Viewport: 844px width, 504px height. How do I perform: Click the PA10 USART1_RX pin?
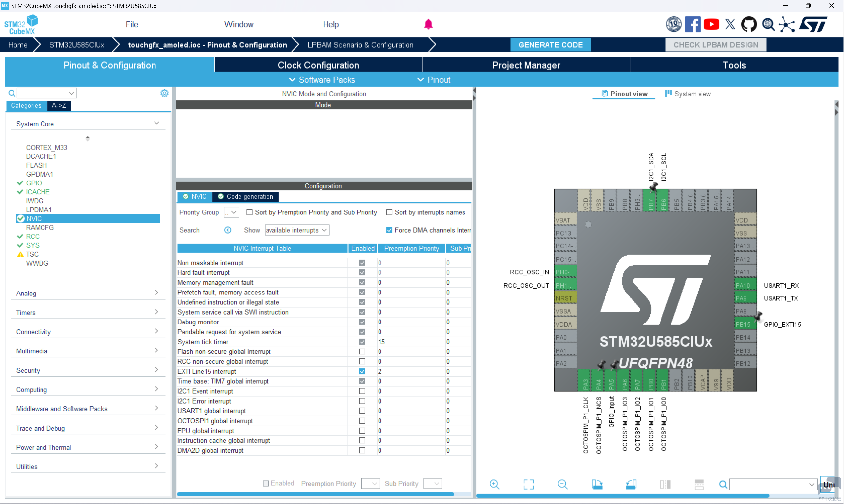745,286
